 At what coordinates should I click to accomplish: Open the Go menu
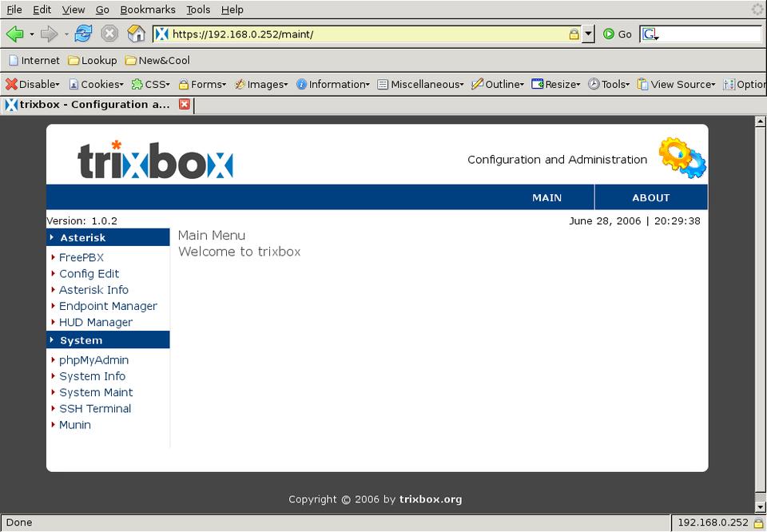pyautogui.click(x=102, y=10)
